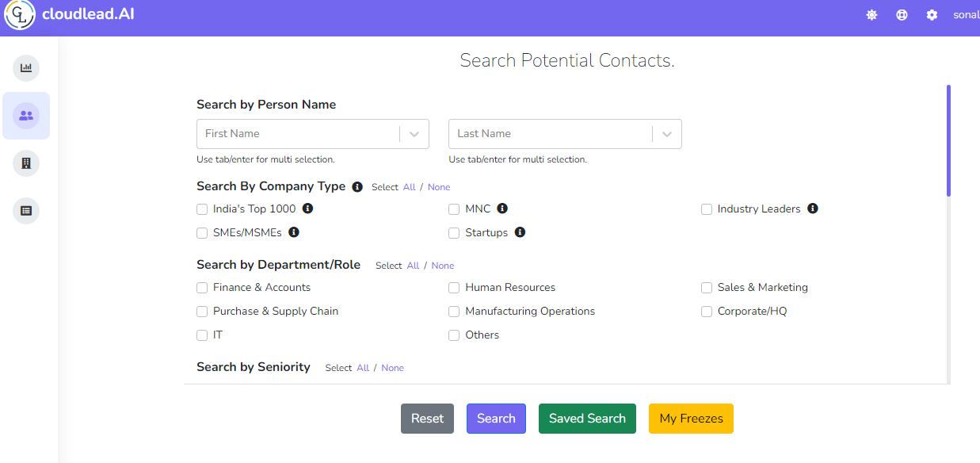The width and height of the screenshot is (980, 463).
Task: Click the yellow My Freezes button
Action: (691, 419)
